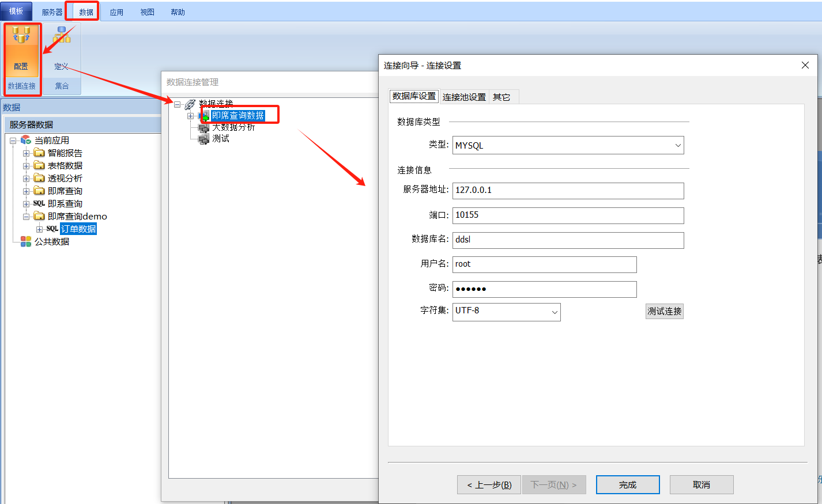
Task: Expand the 即席查询数据 connection node
Action: coord(190,116)
